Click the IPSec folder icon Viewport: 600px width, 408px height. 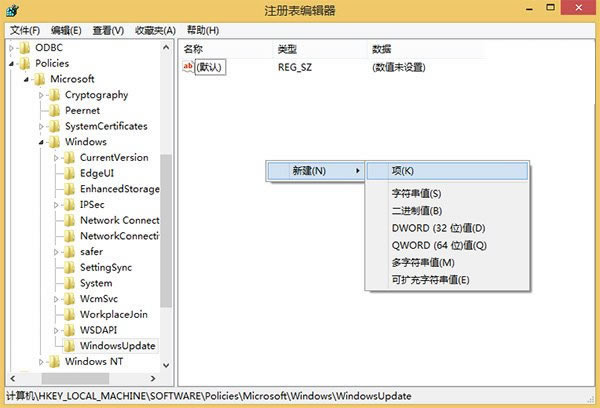point(69,205)
